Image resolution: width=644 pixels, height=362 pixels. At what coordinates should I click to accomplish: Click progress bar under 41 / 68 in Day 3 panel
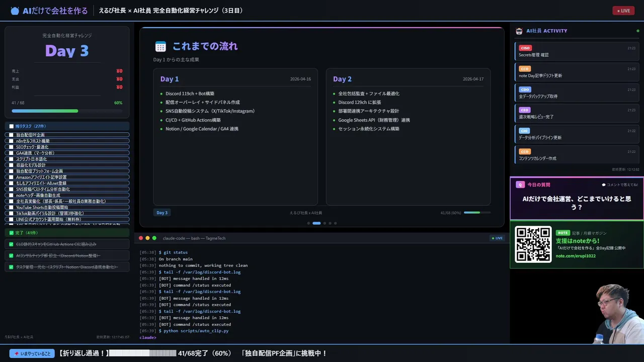click(67, 111)
